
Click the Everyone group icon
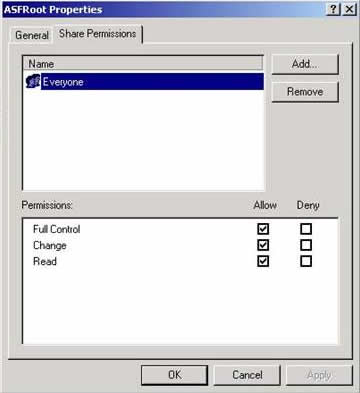(x=33, y=82)
